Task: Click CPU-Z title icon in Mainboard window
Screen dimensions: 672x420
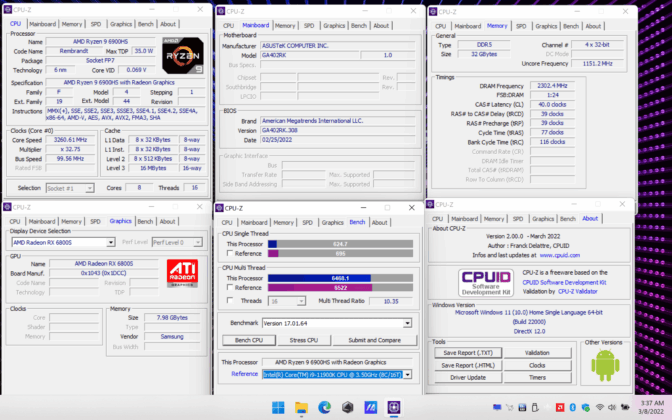Action: pos(221,11)
